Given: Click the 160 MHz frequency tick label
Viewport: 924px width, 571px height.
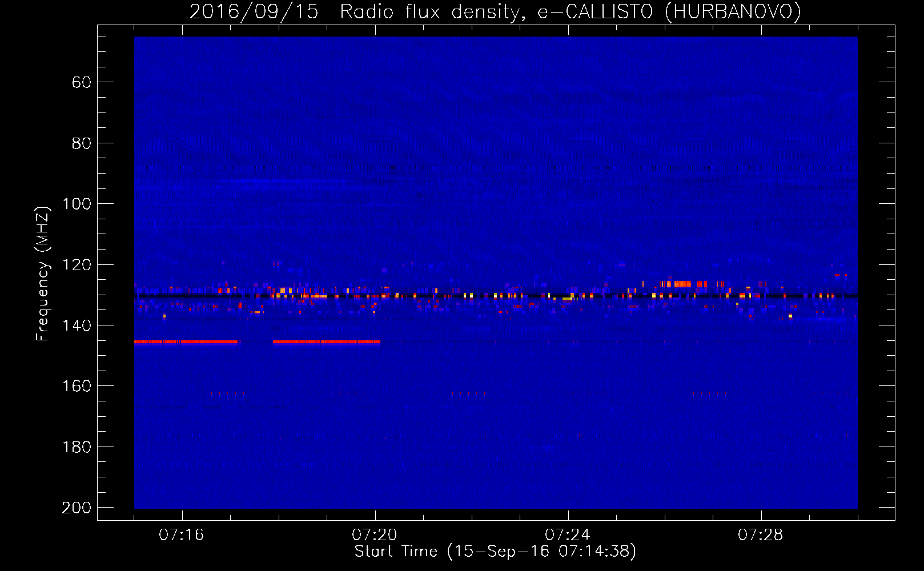Looking at the screenshot, I should [x=77, y=386].
